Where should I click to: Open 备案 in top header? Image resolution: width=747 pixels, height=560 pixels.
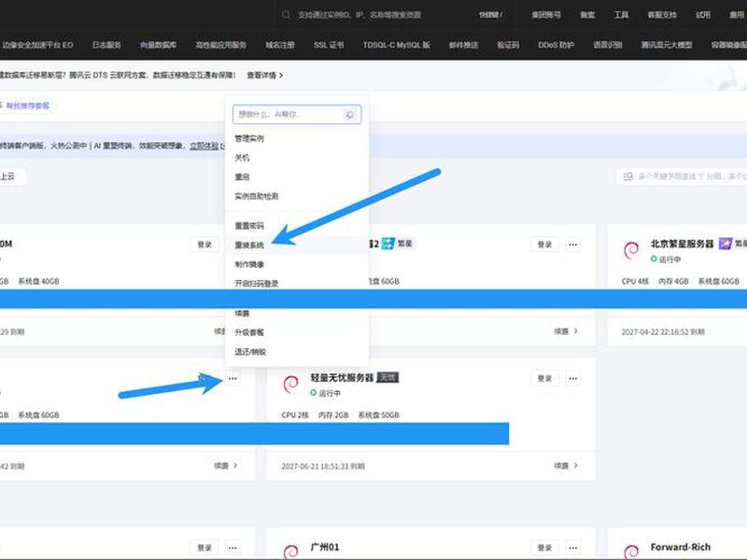tap(587, 15)
